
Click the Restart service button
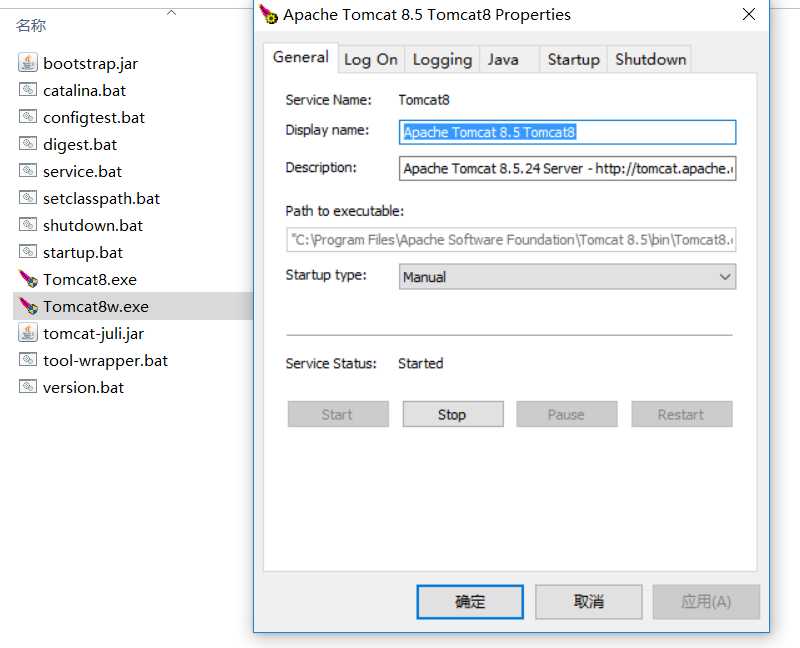coord(682,414)
